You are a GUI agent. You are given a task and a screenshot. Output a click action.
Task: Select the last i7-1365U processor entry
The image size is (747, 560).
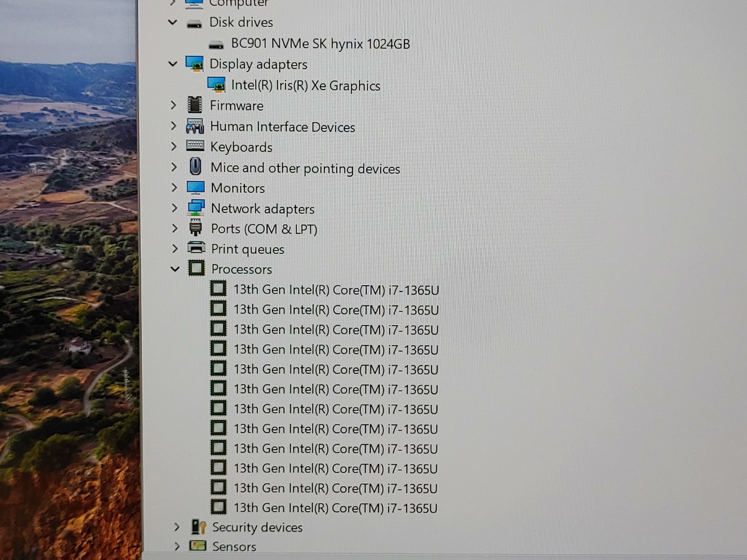click(x=336, y=508)
